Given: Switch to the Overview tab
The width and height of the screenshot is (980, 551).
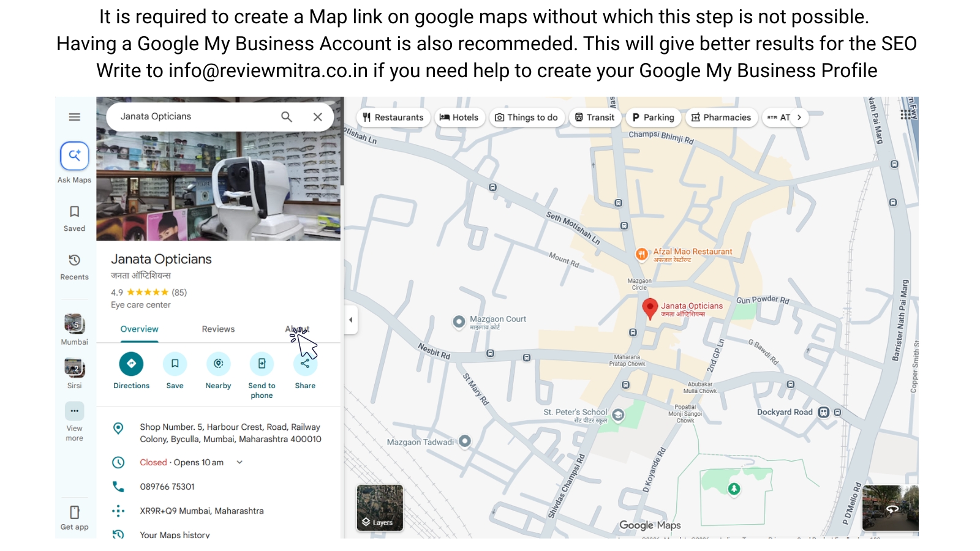Looking at the screenshot, I should pos(139,329).
